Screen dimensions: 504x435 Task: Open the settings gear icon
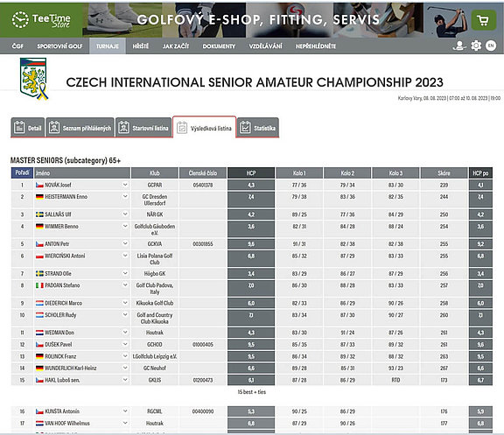tap(476, 46)
